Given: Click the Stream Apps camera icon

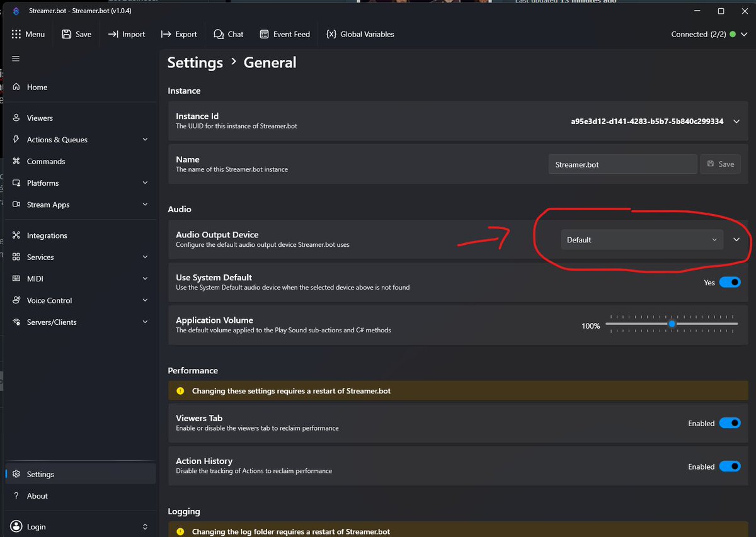Looking at the screenshot, I should click(x=16, y=205).
